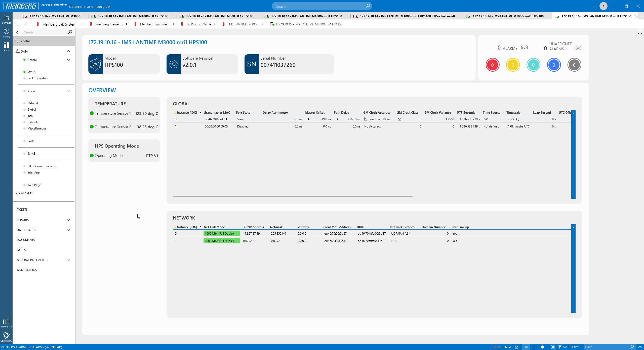Click the Software Revision gear icon
The image size is (644, 350).
click(174, 64)
